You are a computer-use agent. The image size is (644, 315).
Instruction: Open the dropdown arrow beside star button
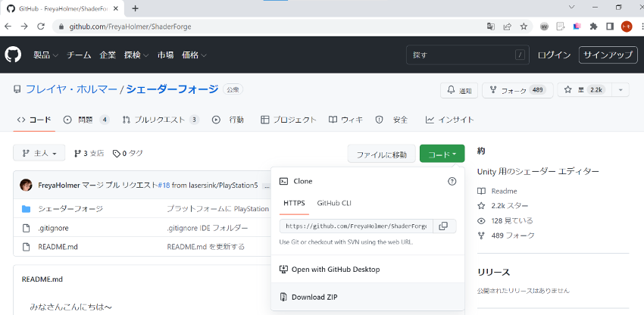621,90
